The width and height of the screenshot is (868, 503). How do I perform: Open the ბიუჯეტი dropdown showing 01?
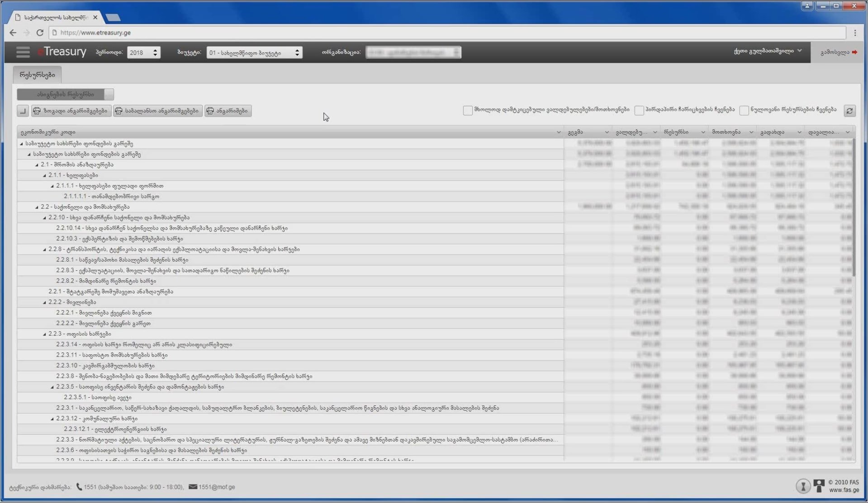[x=254, y=53]
